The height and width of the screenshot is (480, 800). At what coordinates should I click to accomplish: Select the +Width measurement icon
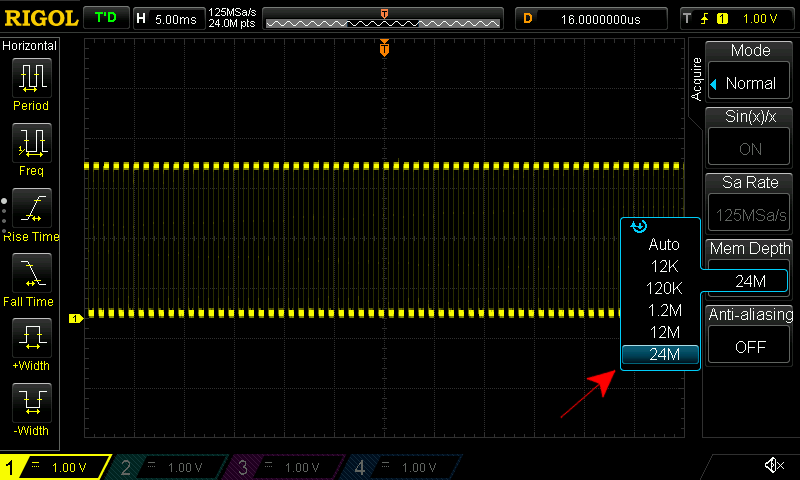click(32, 338)
